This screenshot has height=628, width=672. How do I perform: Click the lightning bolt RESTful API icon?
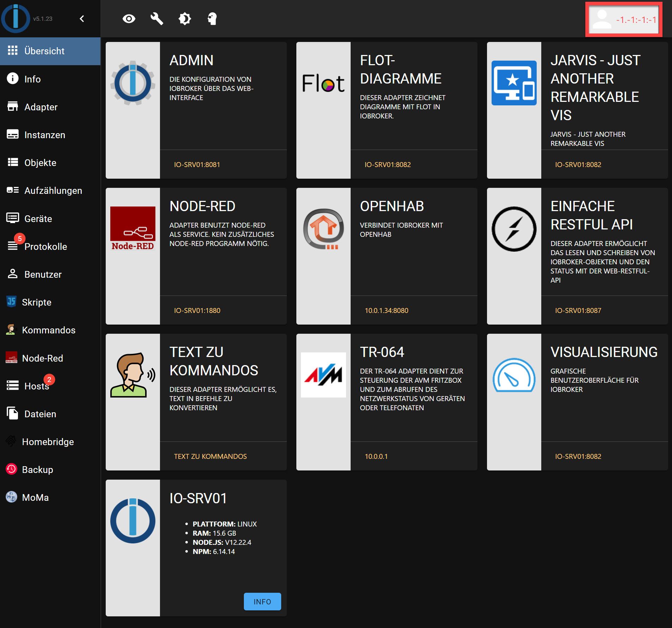click(x=514, y=229)
